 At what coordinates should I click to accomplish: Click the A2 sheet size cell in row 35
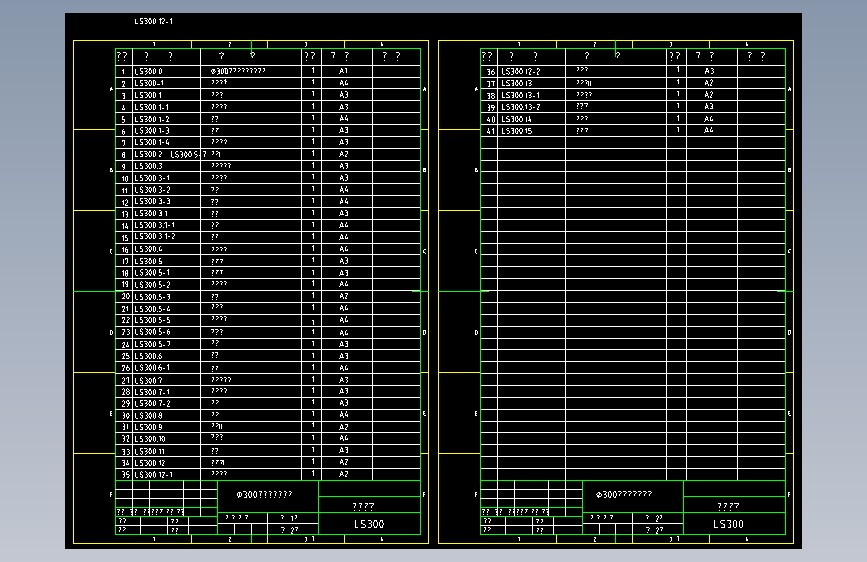tap(343, 474)
